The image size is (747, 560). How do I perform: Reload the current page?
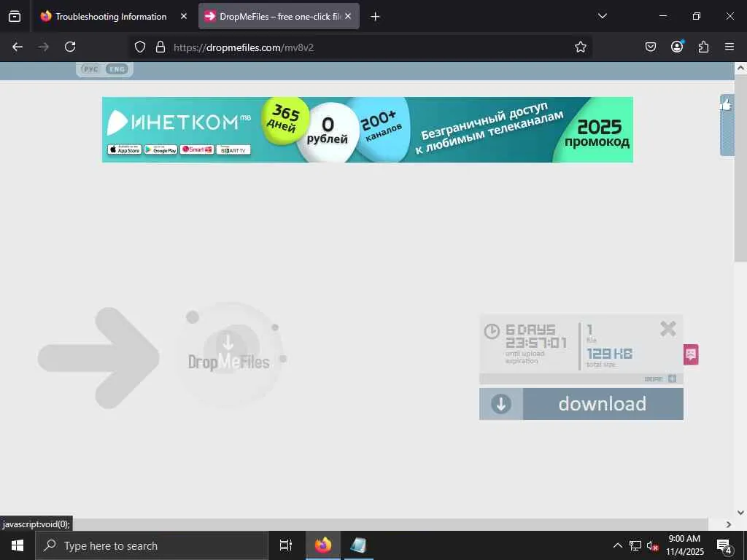pos(70,47)
